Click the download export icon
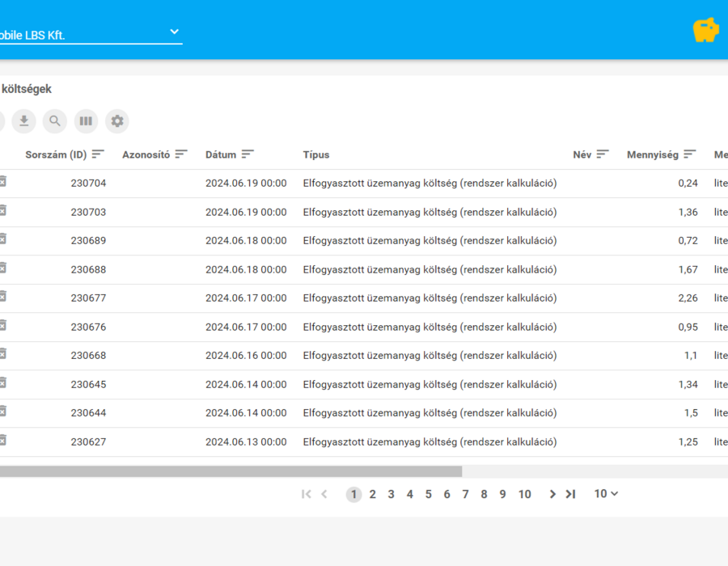This screenshot has height=566, width=728. tap(23, 121)
